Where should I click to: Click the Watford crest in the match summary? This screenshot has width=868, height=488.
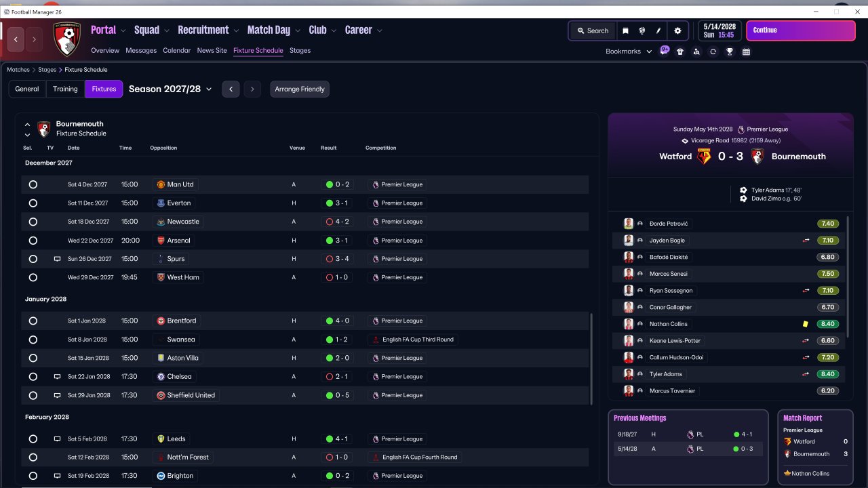pyautogui.click(x=703, y=156)
